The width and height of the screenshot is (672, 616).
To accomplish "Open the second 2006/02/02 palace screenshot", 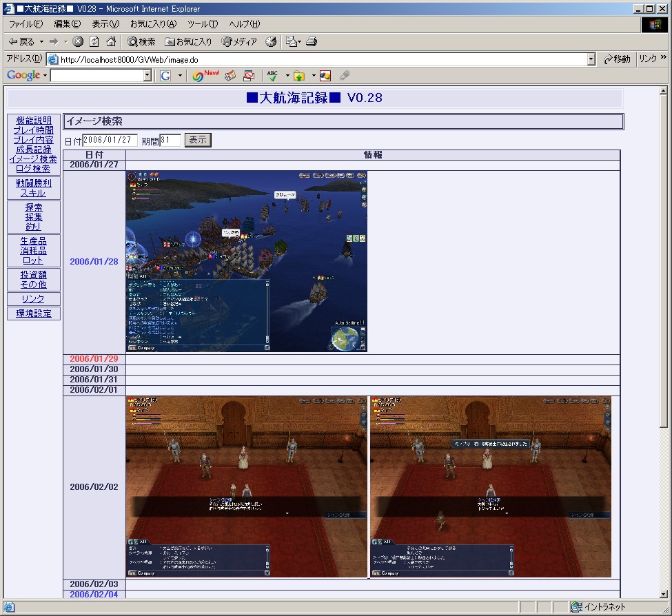I will (491, 486).
